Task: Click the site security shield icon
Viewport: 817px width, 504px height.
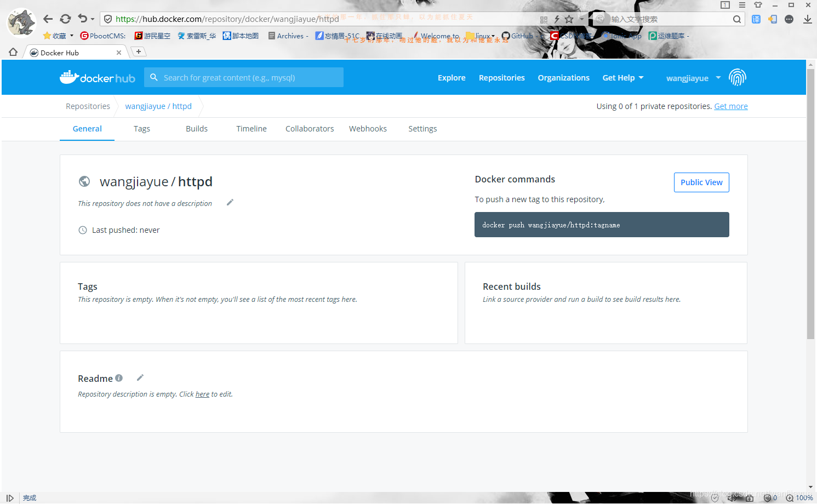Action: coord(108,19)
